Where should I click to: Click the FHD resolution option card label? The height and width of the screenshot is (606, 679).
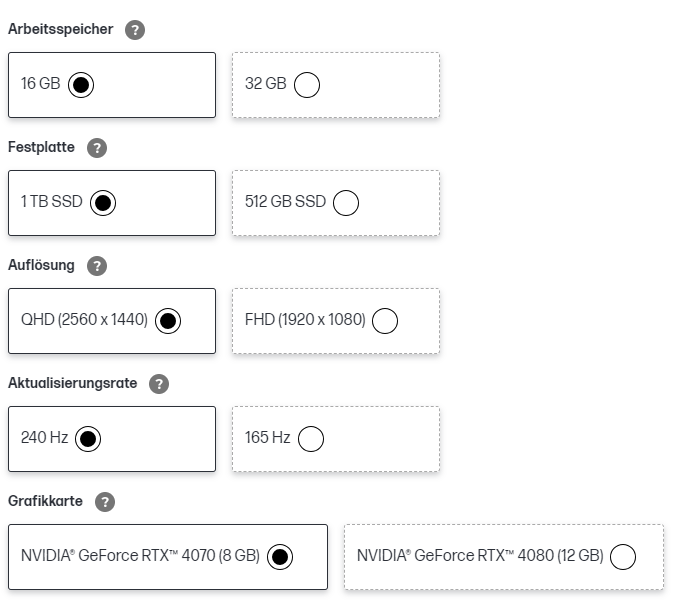point(306,321)
